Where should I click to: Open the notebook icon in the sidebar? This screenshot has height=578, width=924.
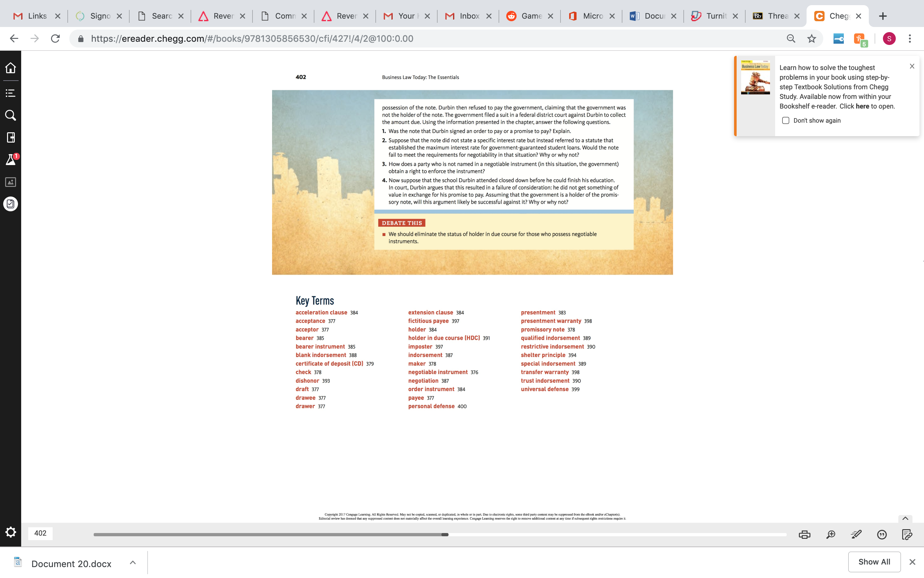tap(11, 138)
